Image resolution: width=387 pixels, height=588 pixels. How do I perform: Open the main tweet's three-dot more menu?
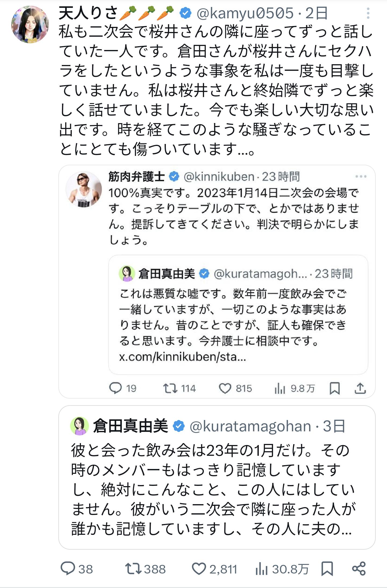(x=368, y=13)
